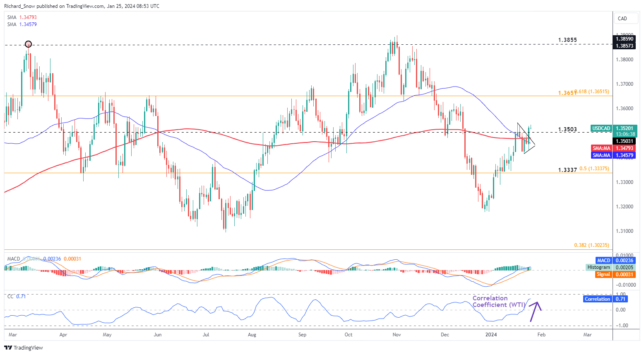Click the MACD indicator legend
This screenshot has width=644, height=355.
click(x=44, y=259)
